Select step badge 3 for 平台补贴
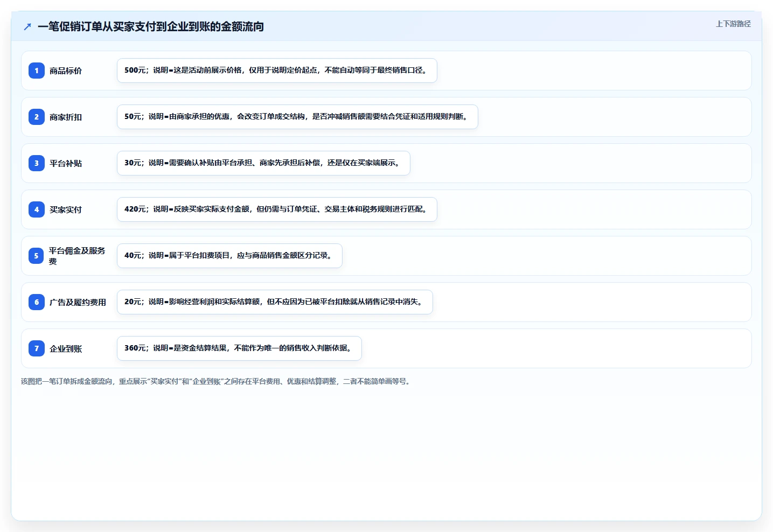The width and height of the screenshot is (773, 532). coord(37,163)
